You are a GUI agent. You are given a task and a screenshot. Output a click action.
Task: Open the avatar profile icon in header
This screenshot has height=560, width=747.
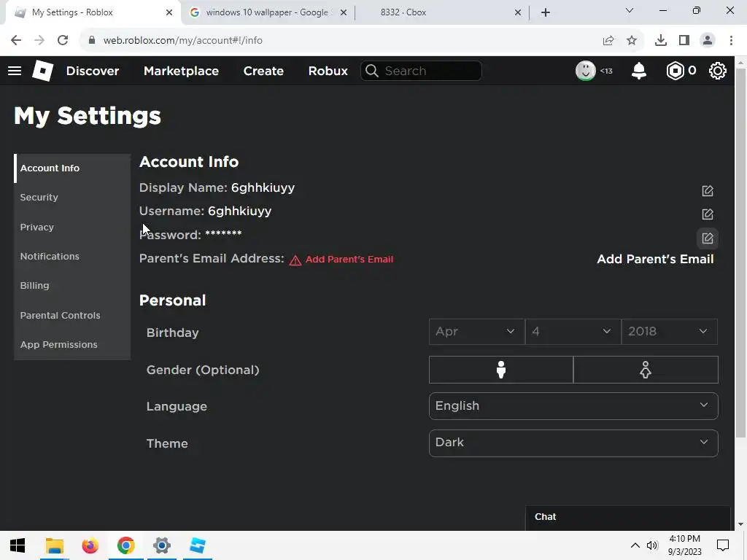tap(586, 71)
